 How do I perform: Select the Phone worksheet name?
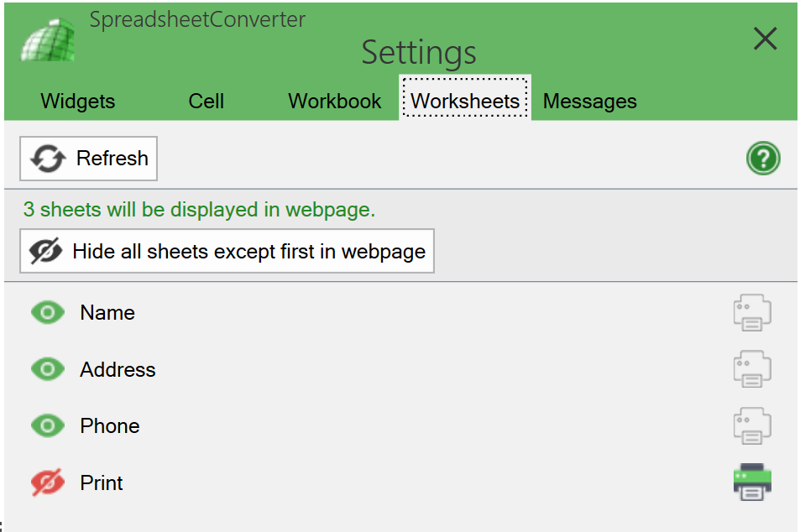(x=109, y=425)
